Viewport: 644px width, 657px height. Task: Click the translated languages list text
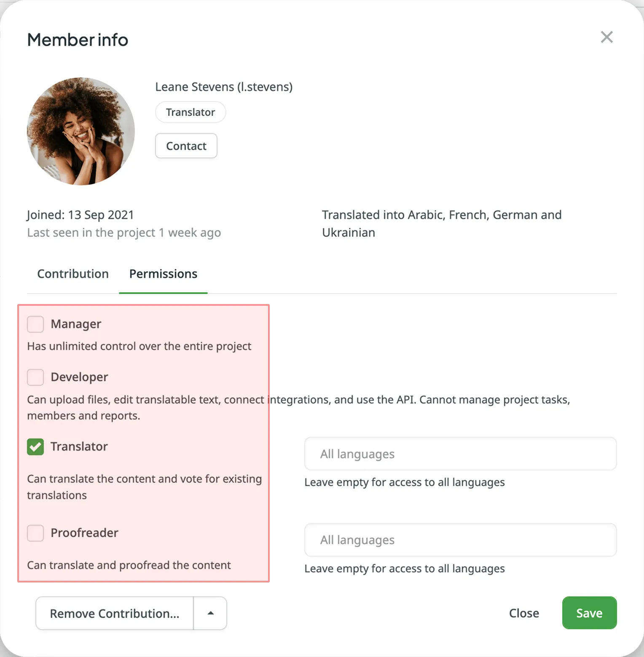442,223
